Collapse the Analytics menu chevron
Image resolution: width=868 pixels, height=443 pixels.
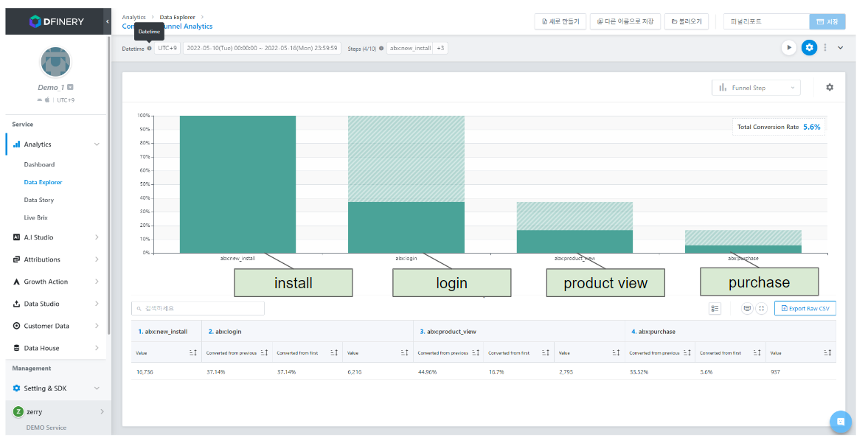[97, 144]
